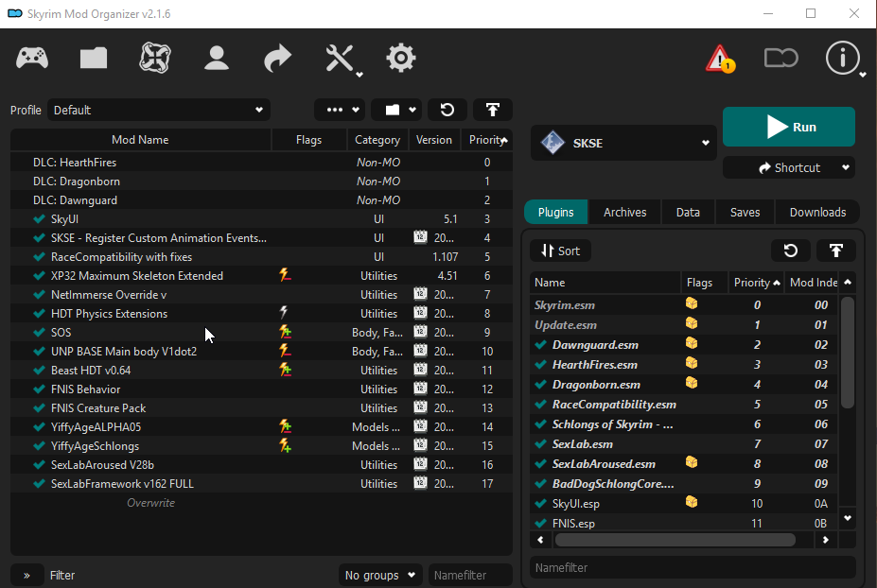Open the folder shortcuts dropdown
877x588 pixels.
pos(396,110)
